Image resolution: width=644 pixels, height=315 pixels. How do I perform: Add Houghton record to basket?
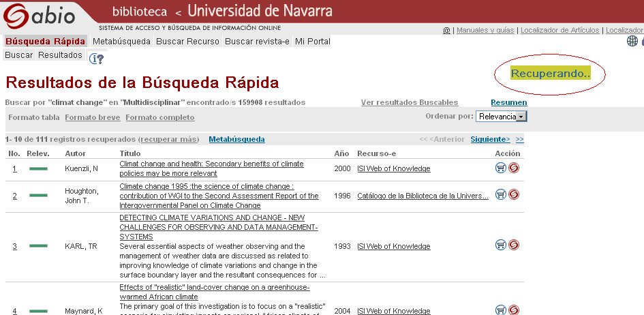point(501,195)
